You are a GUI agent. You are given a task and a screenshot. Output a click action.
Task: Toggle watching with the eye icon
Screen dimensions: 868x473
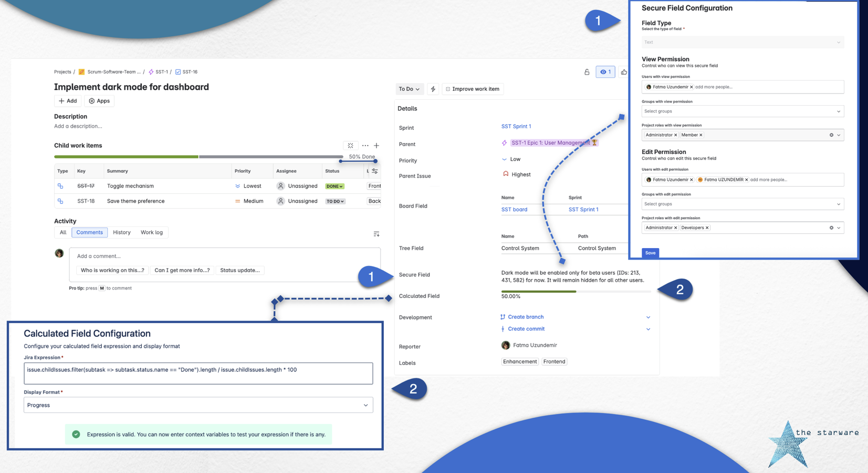605,72
